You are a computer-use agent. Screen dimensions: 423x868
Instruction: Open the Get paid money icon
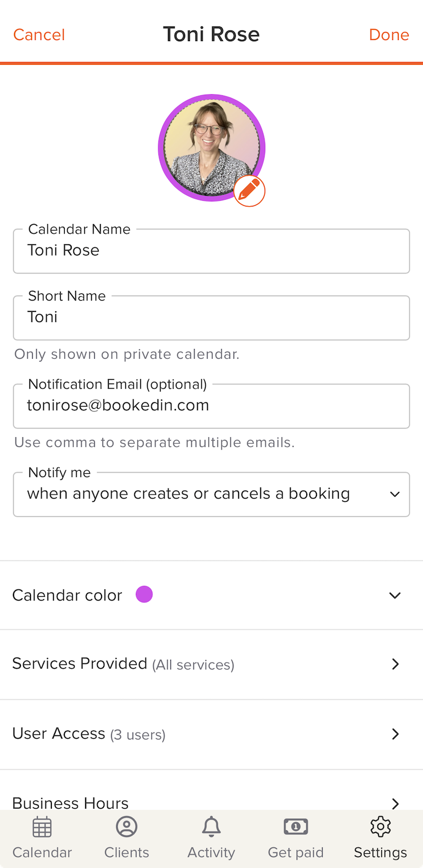[296, 827]
